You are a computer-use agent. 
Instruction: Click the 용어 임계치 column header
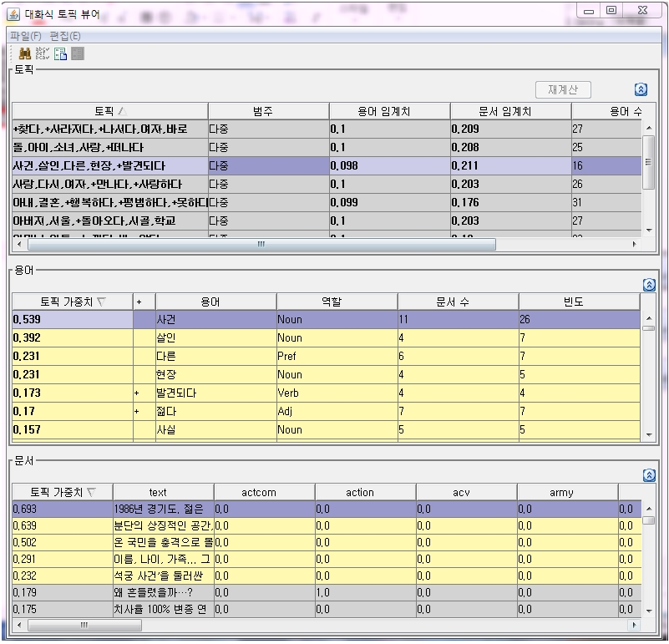coord(389,111)
